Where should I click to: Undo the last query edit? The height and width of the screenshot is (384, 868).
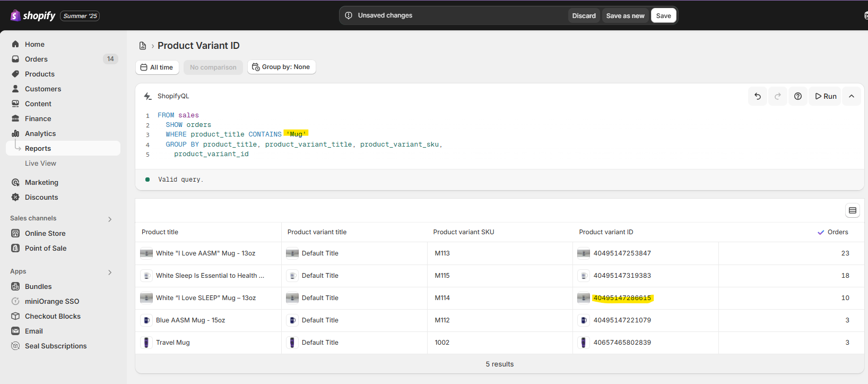tap(758, 96)
